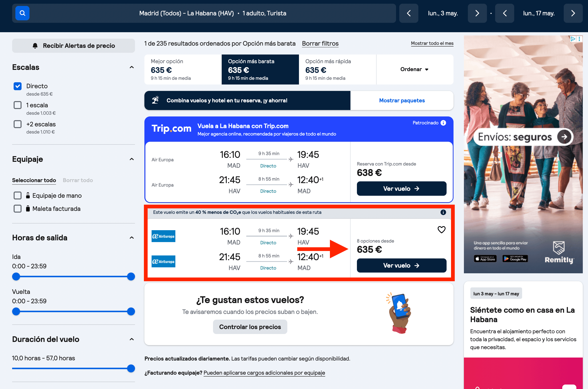
Task: Collapse the Escalas section
Action: tap(132, 67)
